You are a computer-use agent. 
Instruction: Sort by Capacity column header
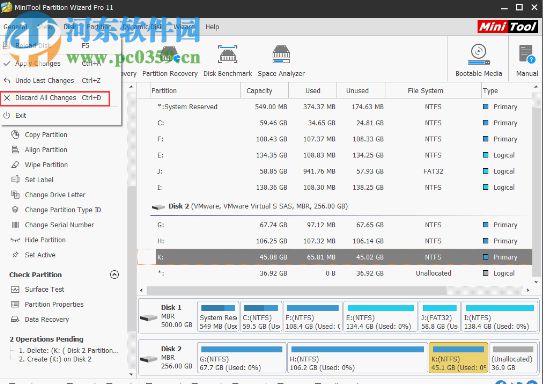coord(265,90)
